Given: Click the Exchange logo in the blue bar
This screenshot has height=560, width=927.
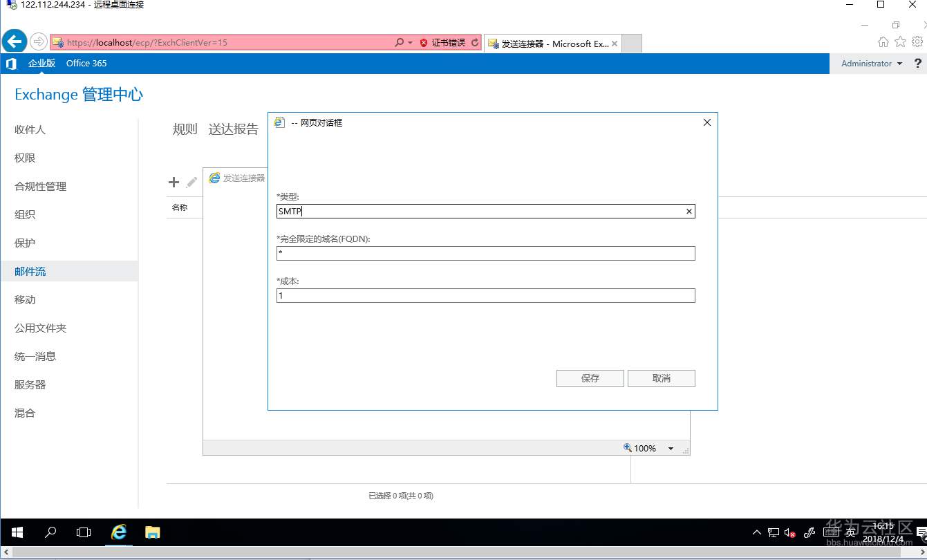Looking at the screenshot, I should 11,63.
